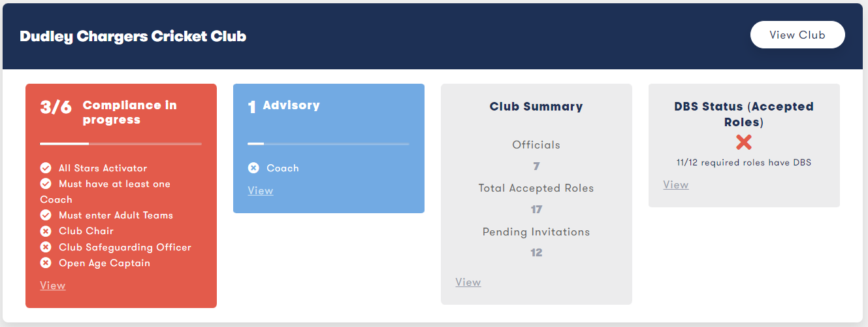The width and height of the screenshot is (868, 327).
Task: Click the checkmark icon beside Must enter Adult Teams
Action: click(x=46, y=215)
